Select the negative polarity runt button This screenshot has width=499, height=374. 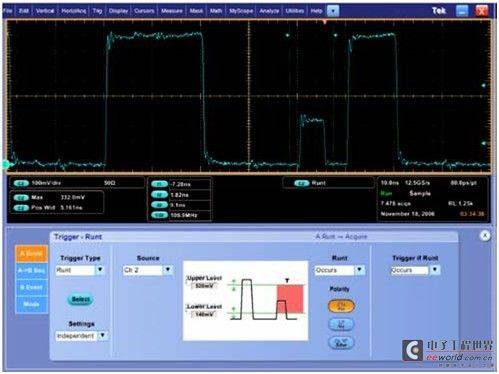click(341, 324)
